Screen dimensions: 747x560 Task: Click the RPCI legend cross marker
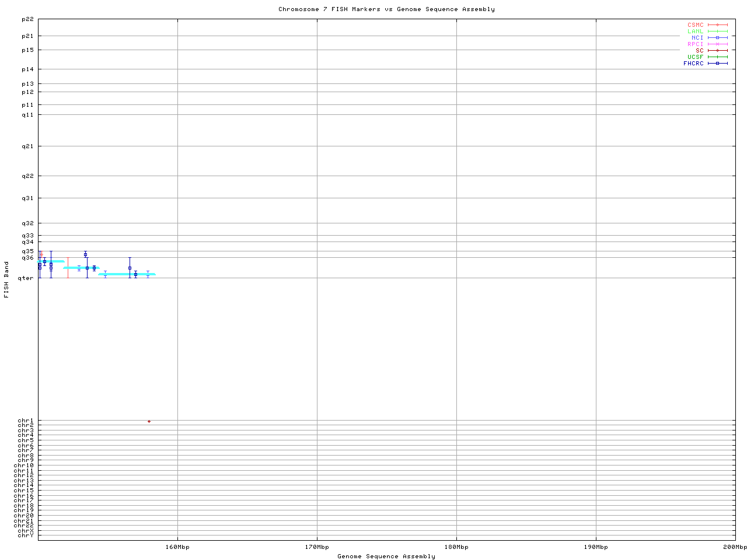click(x=717, y=44)
